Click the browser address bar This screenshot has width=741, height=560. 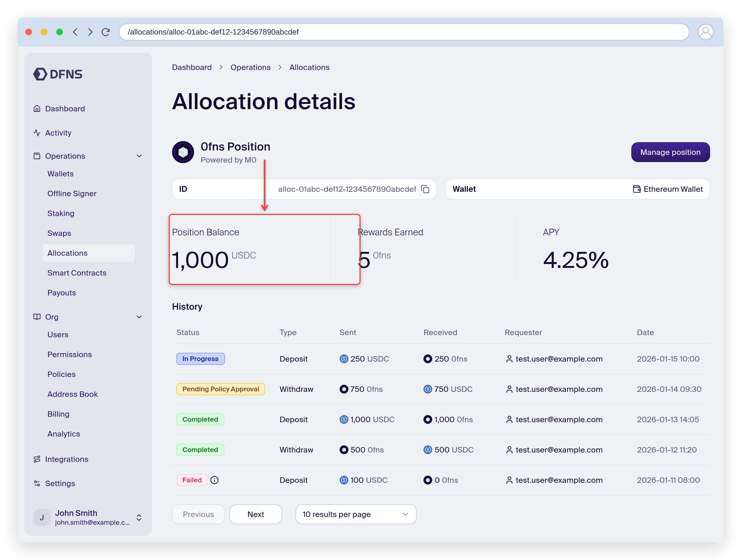pos(404,32)
